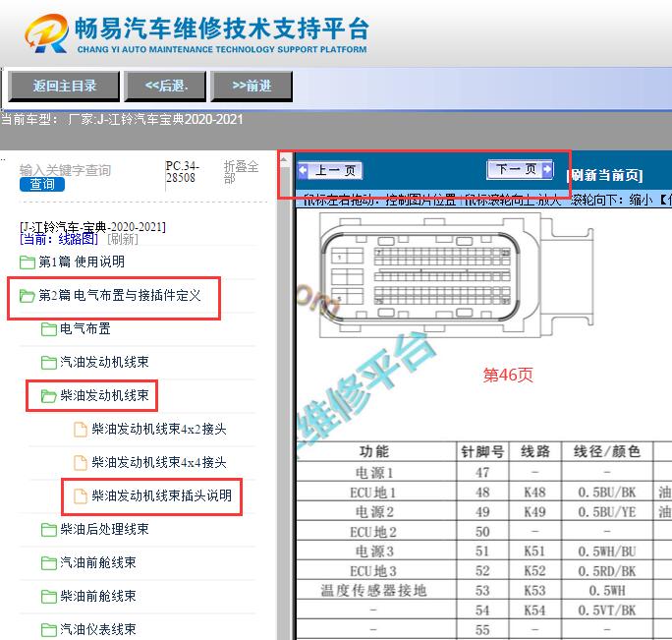Screen dimensions: 672x640
Task: Click the blue 查询 search button
Action: tap(42, 185)
